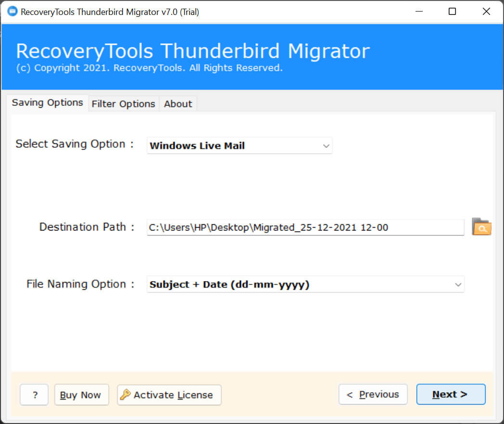
Task: Expand the File Naming Option dropdown
Action: pyautogui.click(x=305, y=284)
